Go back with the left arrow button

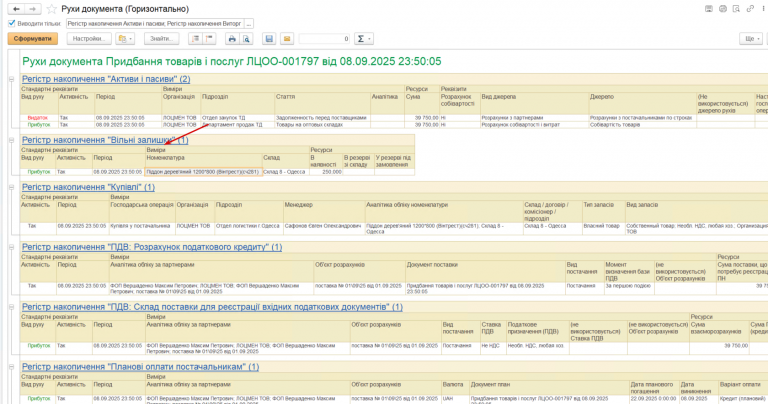pos(16,9)
